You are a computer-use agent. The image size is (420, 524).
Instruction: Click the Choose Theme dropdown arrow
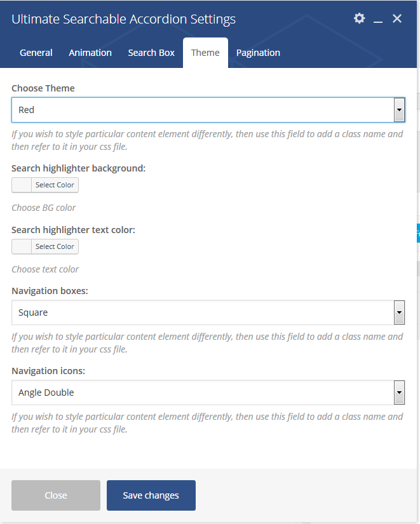[399, 110]
